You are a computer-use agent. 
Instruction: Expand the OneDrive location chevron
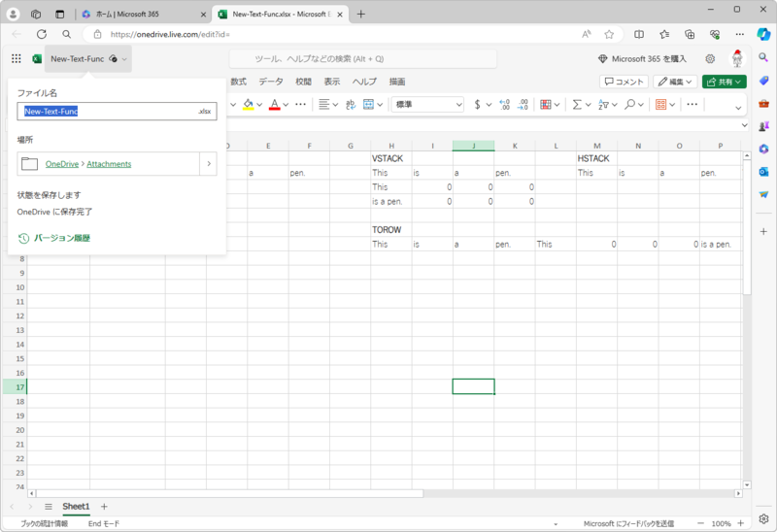click(209, 164)
